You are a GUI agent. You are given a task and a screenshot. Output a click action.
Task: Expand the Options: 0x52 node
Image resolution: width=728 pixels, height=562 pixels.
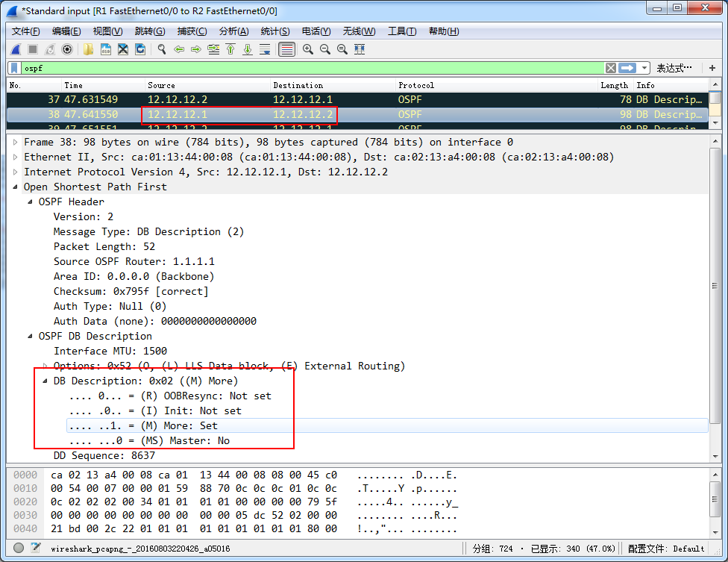[x=45, y=366]
